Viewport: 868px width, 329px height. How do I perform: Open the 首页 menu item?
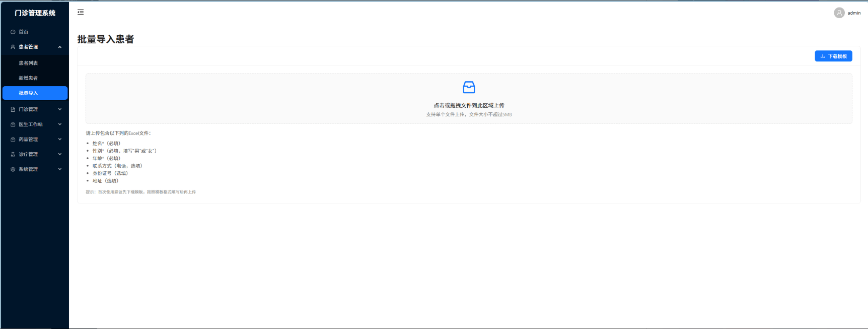click(35, 32)
